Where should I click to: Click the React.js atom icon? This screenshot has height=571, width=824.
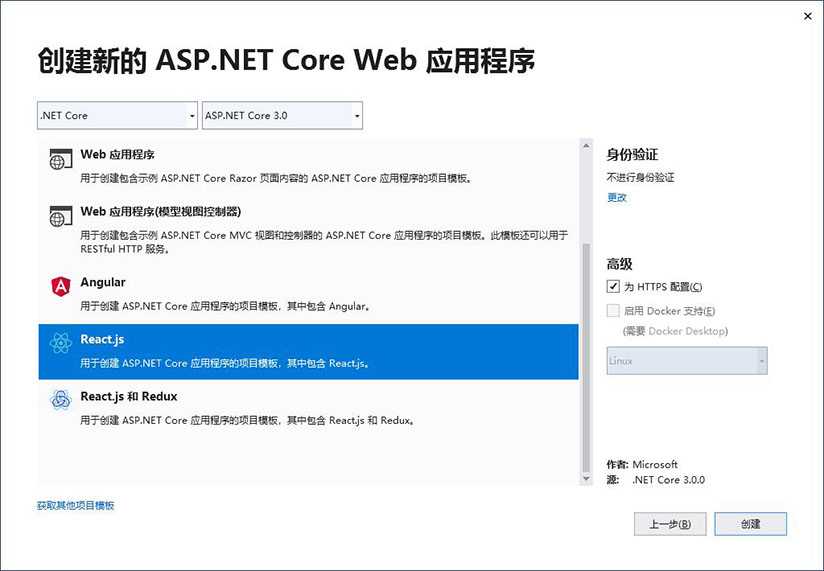coord(60,343)
